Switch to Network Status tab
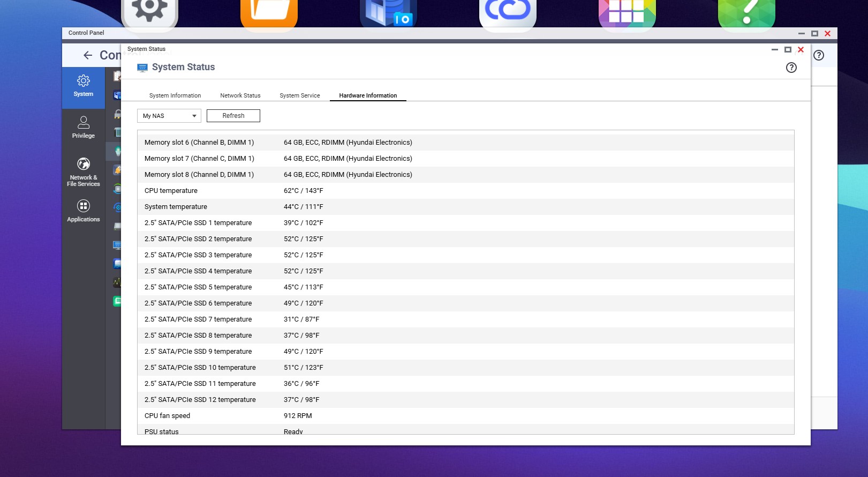868x477 pixels. [x=240, y=95]
